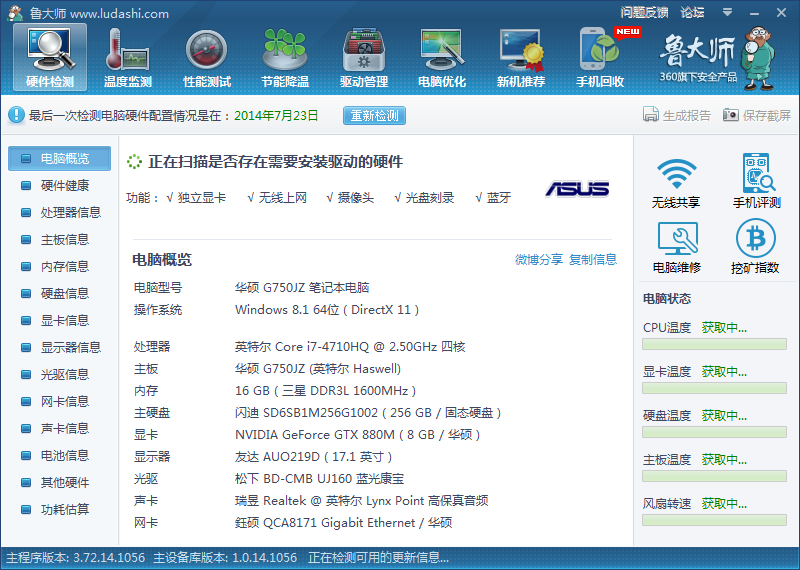Click the 主板温度 progress bar

pyautogui.click(x=714, y=477)
